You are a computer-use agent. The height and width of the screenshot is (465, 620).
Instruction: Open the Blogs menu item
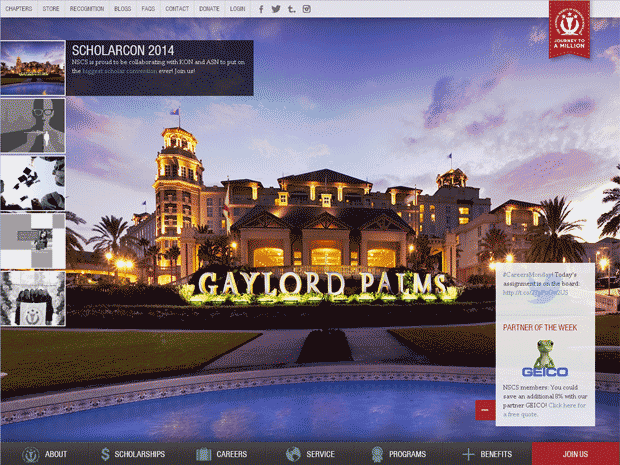tap(123, 9)
